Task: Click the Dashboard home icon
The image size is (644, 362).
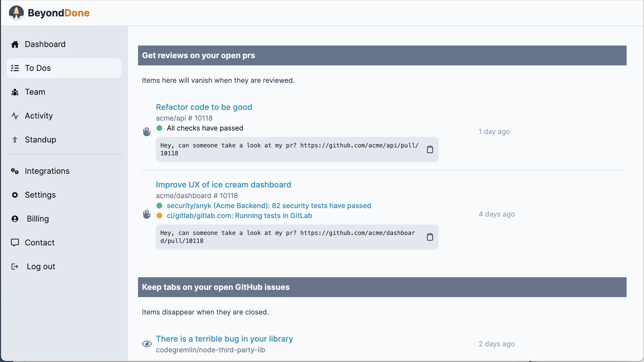Action: pos(15,44)
